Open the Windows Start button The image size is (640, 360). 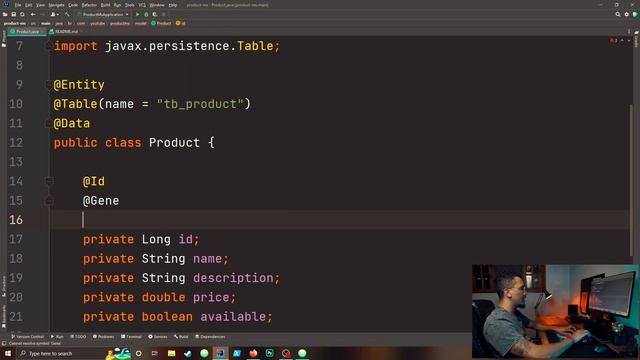[x=8, y=353]
